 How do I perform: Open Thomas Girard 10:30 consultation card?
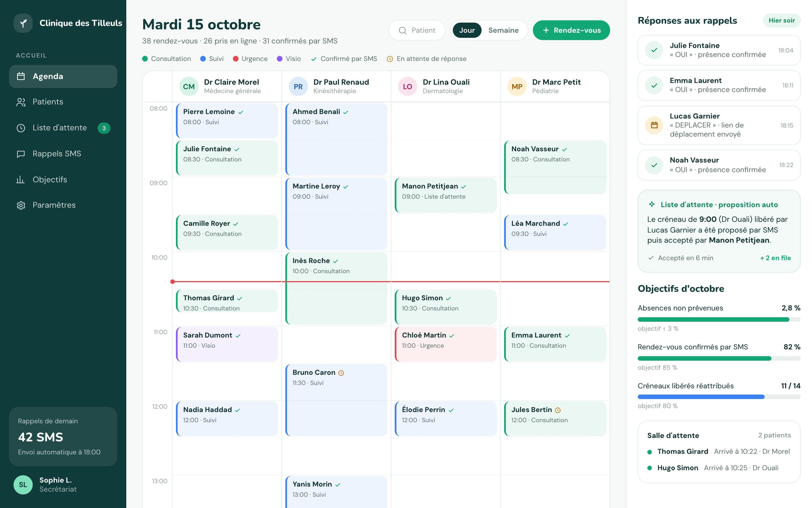click(227, 301)
